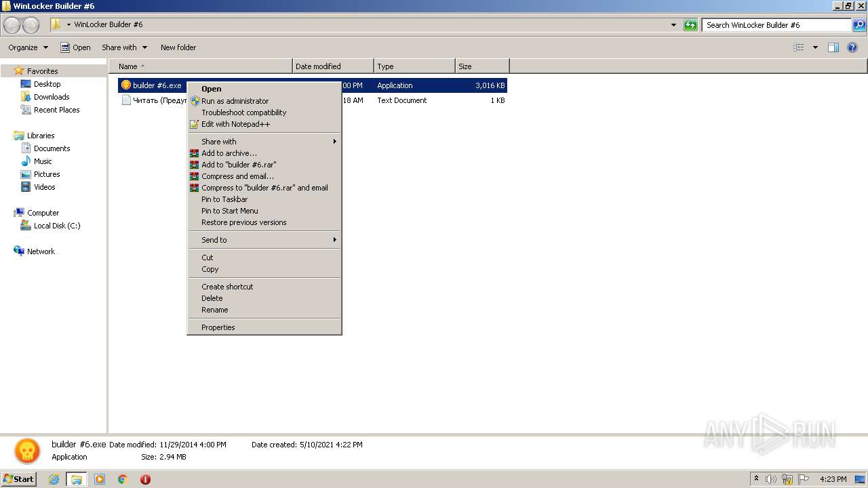Image resolution: width=868 pixels, height=488 pixels.
Task: Click WinRAR icon beside Compress and email
Action: 195,176
